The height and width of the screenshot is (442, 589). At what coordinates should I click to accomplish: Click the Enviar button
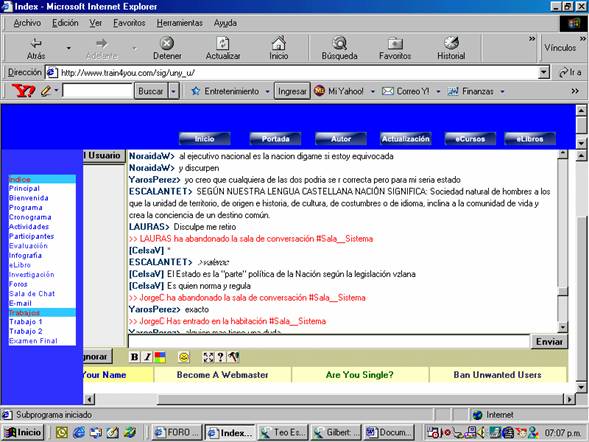549,342
